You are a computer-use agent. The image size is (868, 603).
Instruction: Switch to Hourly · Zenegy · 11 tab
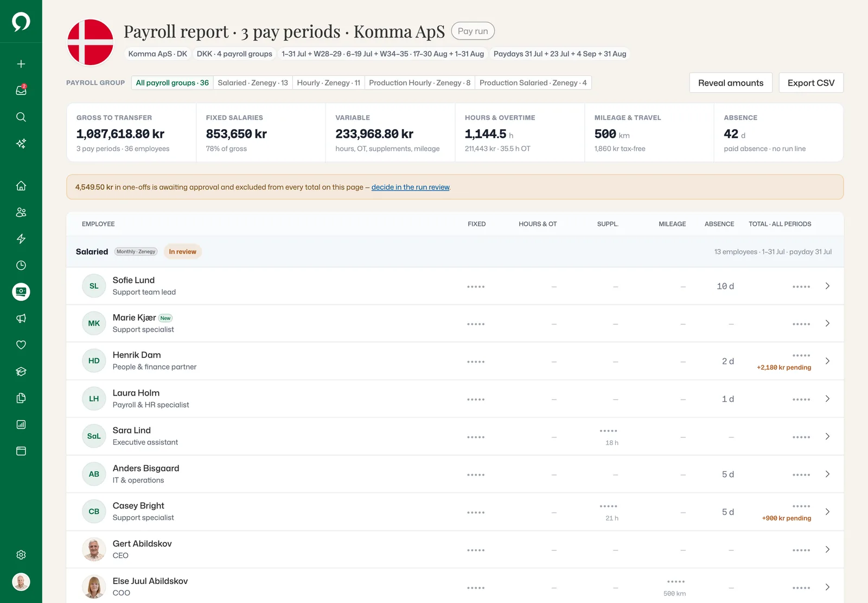click(329, 82)
